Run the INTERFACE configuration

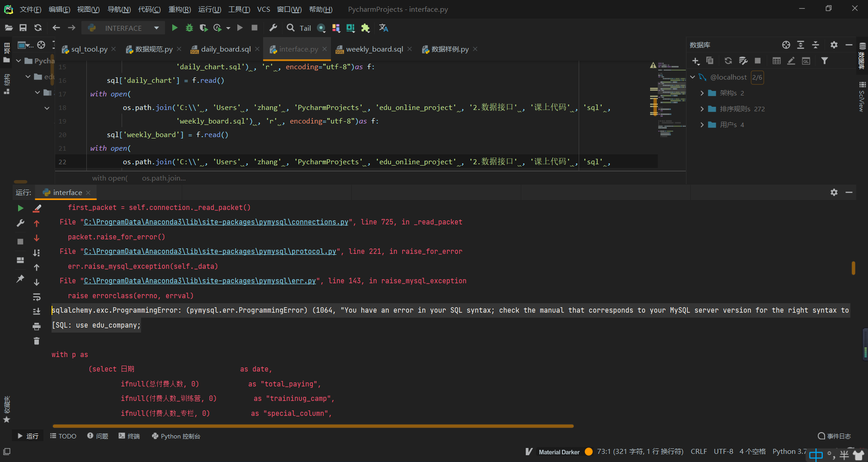pos(175,28)
